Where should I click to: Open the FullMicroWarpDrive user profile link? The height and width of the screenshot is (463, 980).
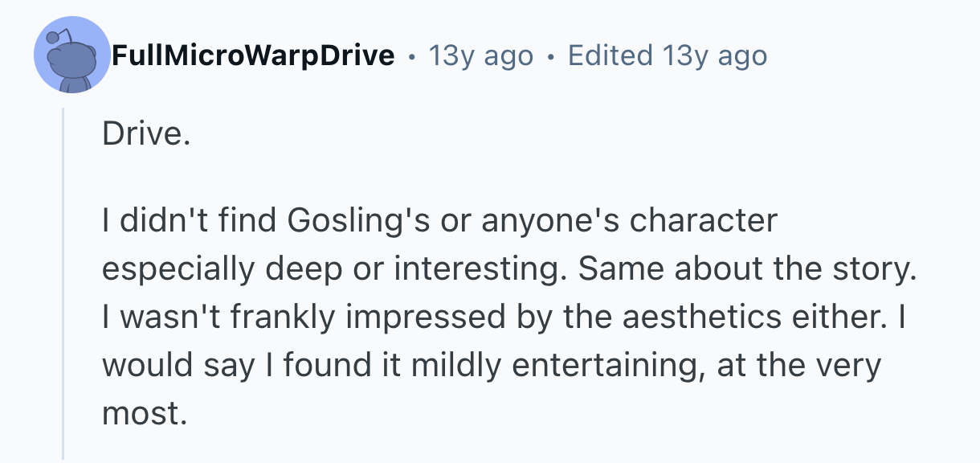253,55
